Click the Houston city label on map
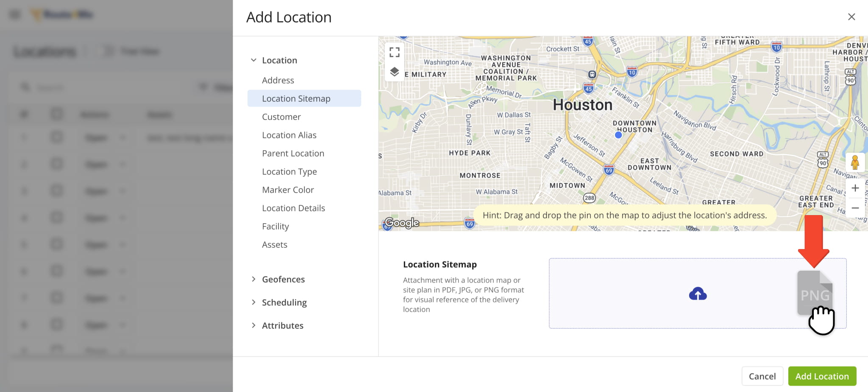 pos(582,105)
